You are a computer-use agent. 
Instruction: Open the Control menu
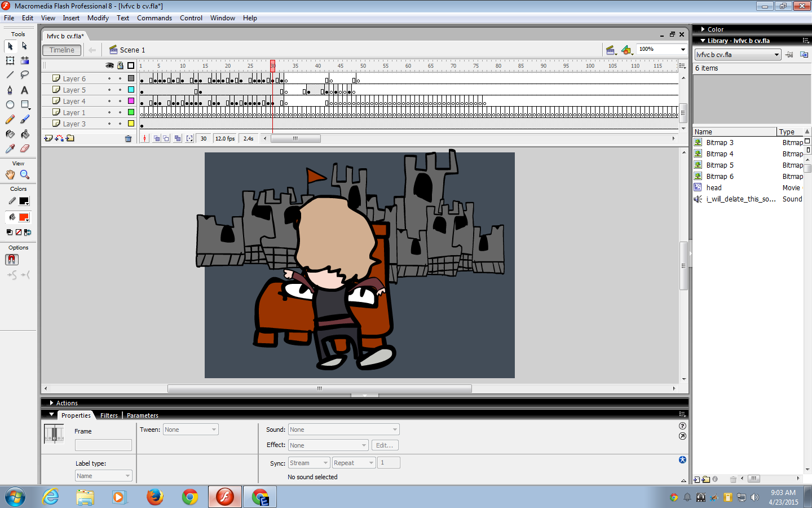191,18
